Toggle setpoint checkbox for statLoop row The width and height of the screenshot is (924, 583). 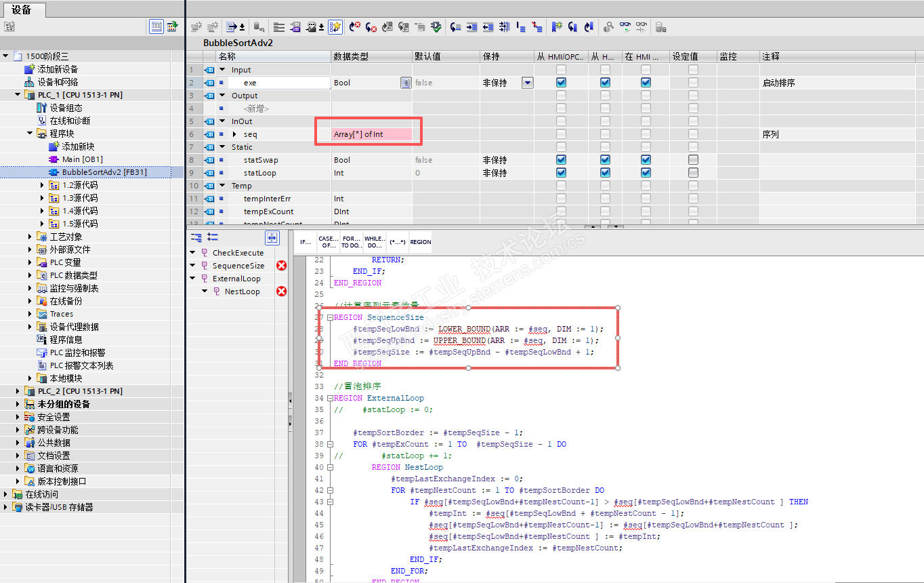click(x=693, y=173)
